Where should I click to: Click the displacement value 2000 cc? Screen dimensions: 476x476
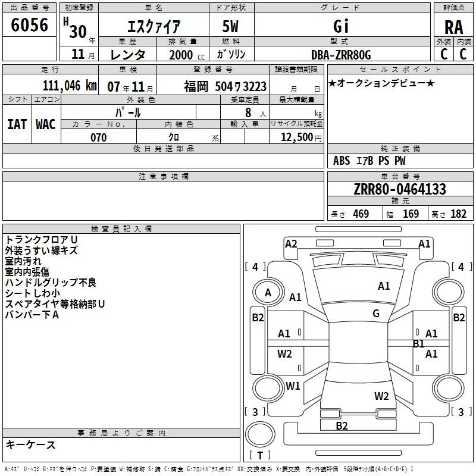(187, 55)
